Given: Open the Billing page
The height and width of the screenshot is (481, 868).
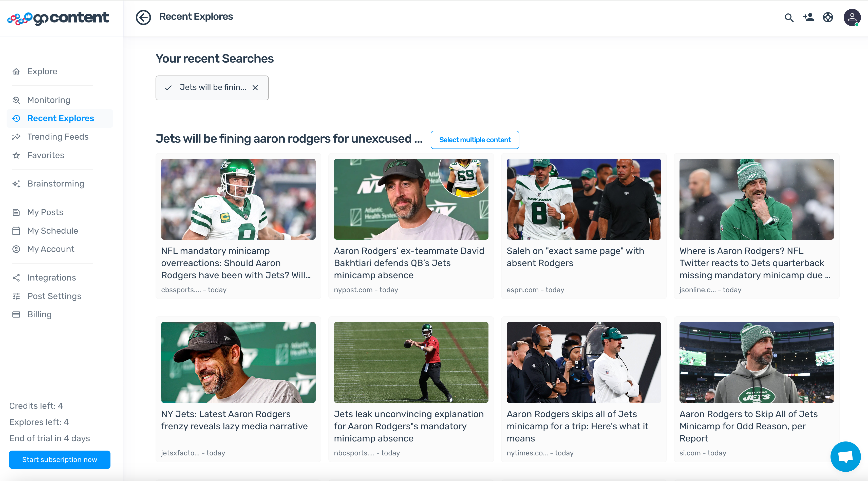Looking at the screenshot, I should [x=40, y=314].
